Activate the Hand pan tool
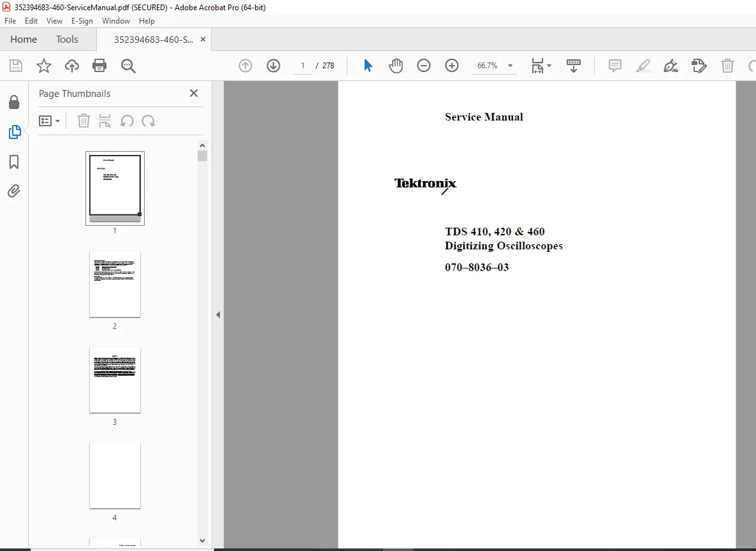Screen dimensions: 756x551 [x=396, y=66]
